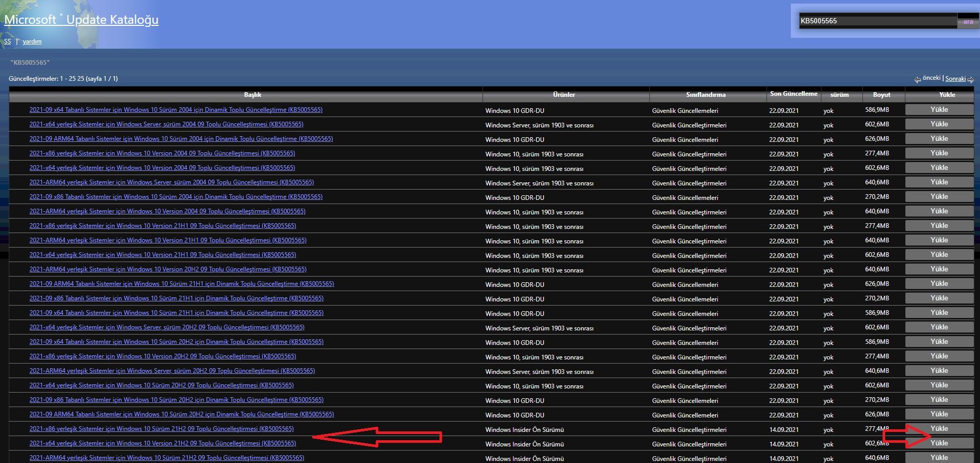Click Yükle for x64 Windows Server 2004 row
The image size is (980, 463).
point(939,124)
